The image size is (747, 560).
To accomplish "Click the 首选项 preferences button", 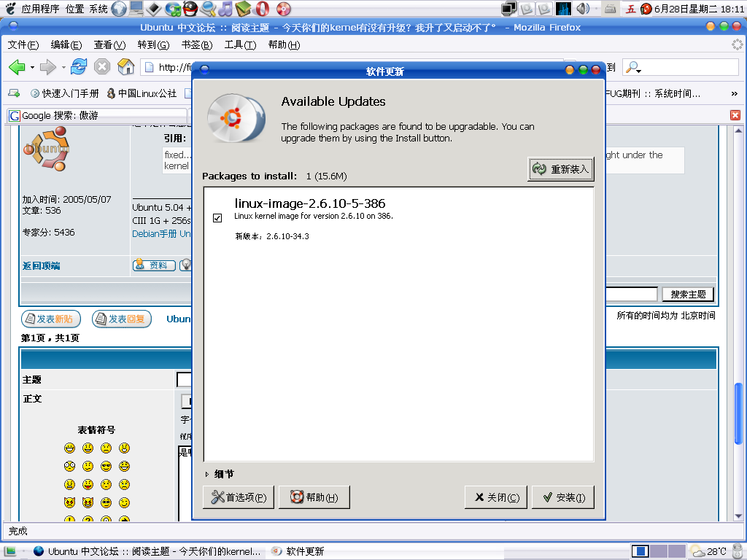I will coord(239,497).
